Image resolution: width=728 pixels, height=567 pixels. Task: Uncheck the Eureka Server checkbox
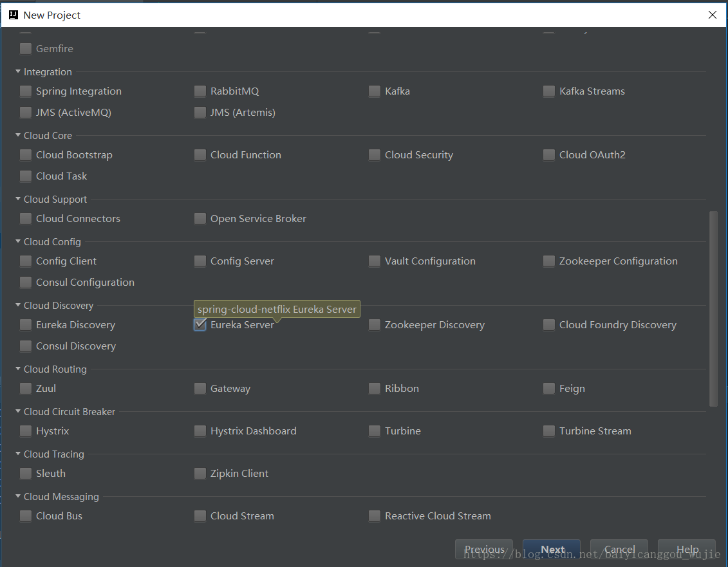[200, 324]
